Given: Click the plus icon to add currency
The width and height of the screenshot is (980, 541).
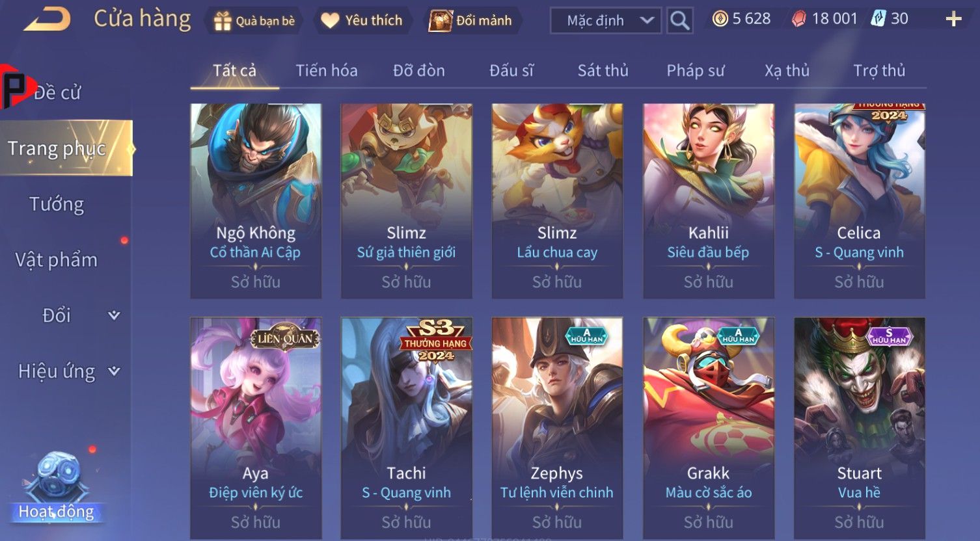Looking at the screenshot, I should click(x=953, y=19).
